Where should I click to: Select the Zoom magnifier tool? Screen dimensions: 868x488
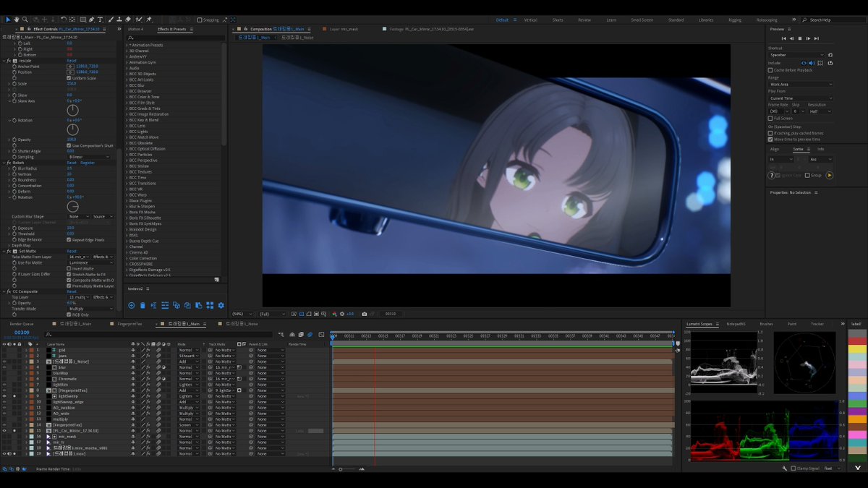pos(25,20)
